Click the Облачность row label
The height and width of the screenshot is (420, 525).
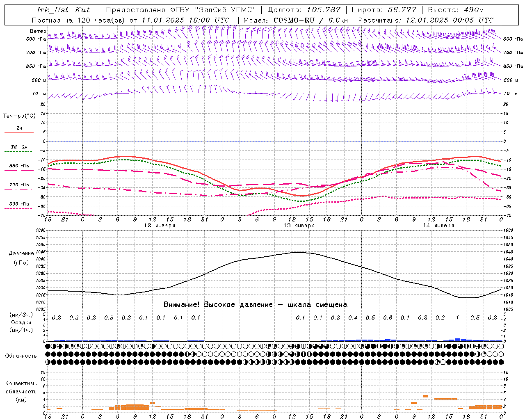pos(21,356)
